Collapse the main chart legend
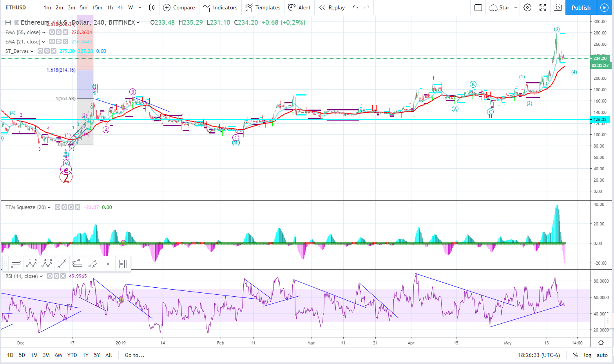614x364 pixels. [x=8, y=23]
